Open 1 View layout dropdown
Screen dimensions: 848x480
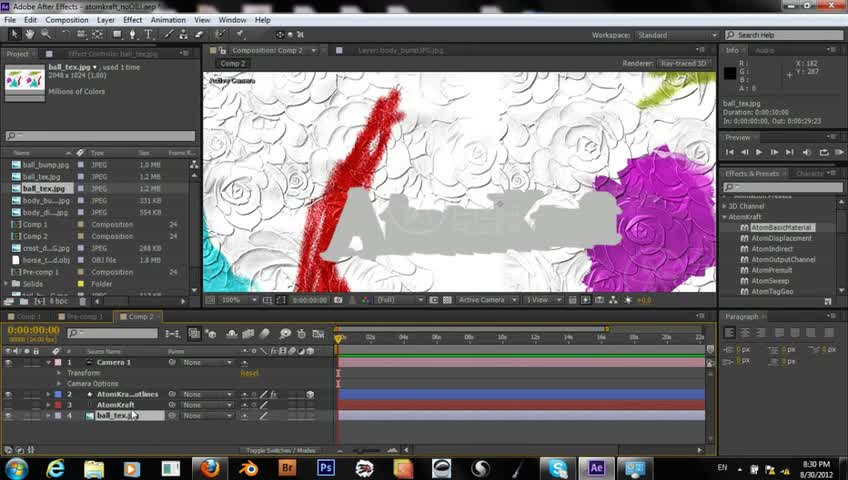(x=543, y=300)
